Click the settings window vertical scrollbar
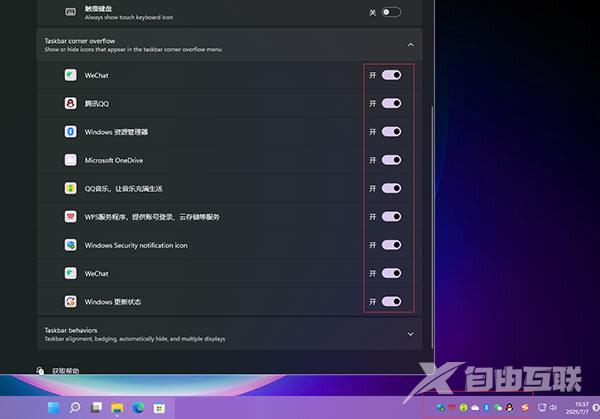Image resolution: width=600 pixels, height=419 pixels. click(433, 227)
